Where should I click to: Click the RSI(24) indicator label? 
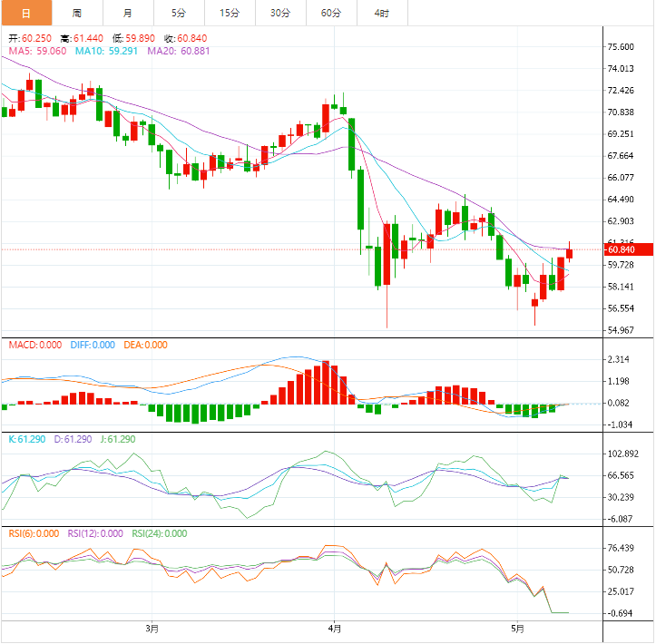coord(160,533)
